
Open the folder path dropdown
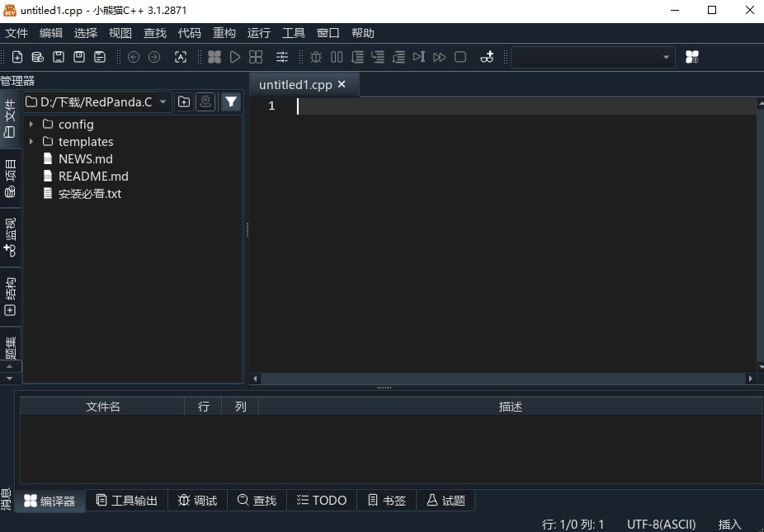163,101
